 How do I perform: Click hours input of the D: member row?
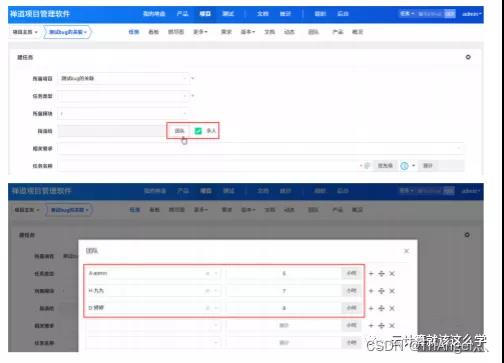click(x=284, y=308)
